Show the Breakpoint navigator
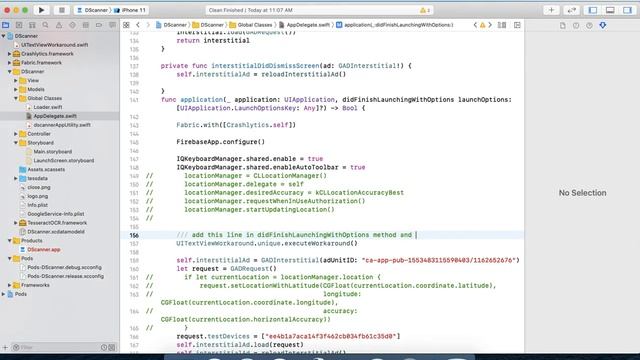 (x=99, y=25)
